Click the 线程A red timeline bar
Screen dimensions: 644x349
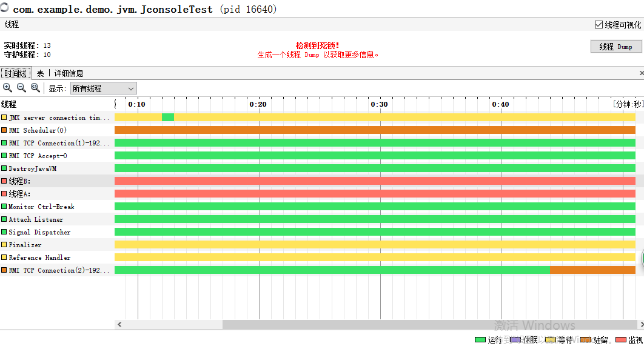coord(375,194)
